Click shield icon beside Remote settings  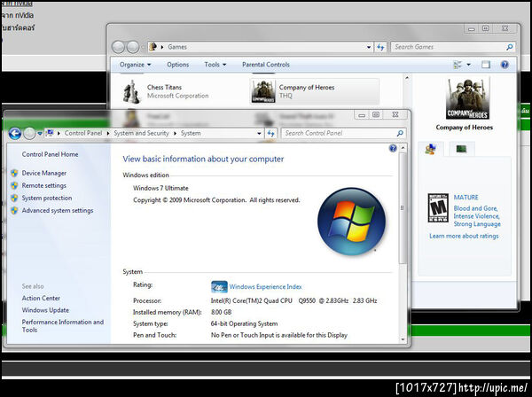click(x=14, y=186)
